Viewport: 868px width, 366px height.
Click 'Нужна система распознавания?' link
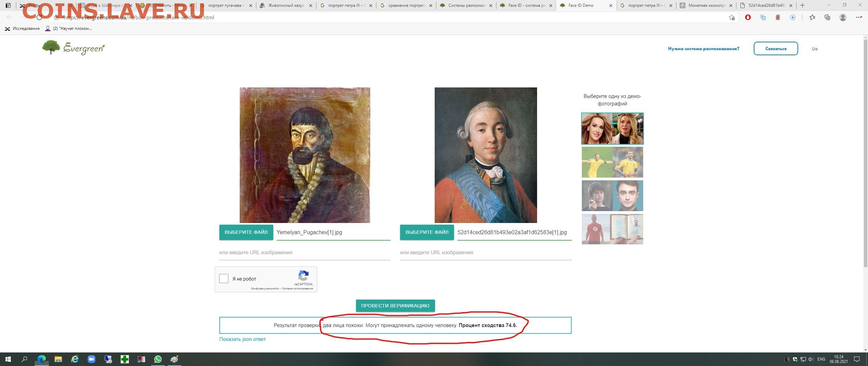point(704,48)
